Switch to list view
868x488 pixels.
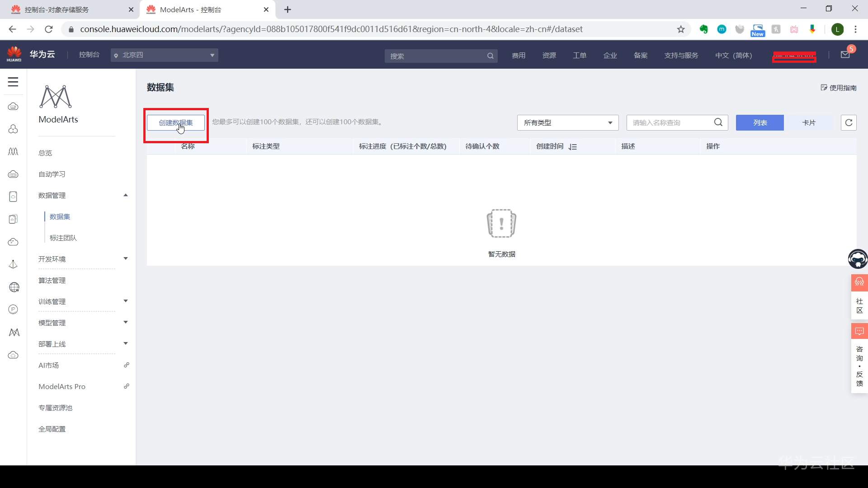pyautogui.click(x=759, y=122)
